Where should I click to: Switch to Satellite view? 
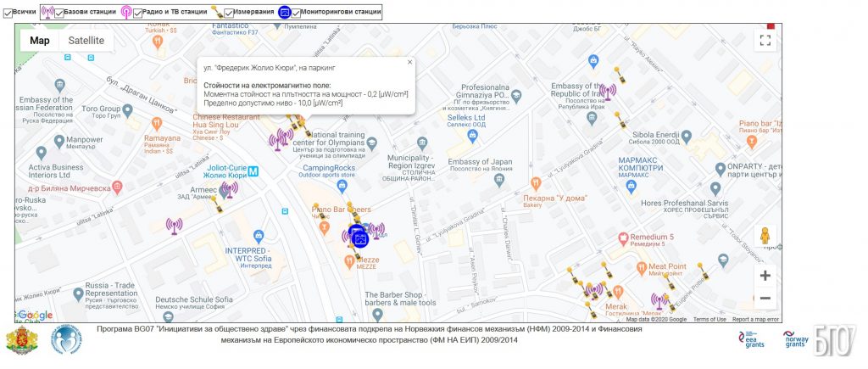pyautogui.click(x=86, y=41)
